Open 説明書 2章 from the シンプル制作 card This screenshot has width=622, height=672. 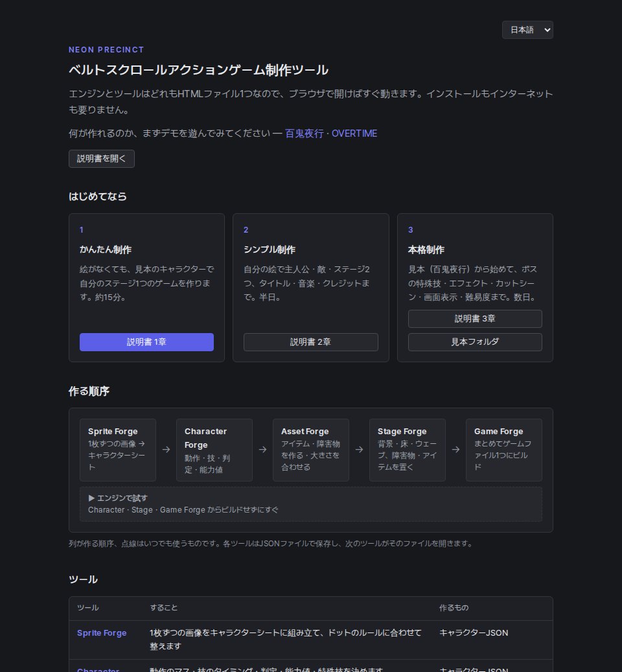click(310, 342)
